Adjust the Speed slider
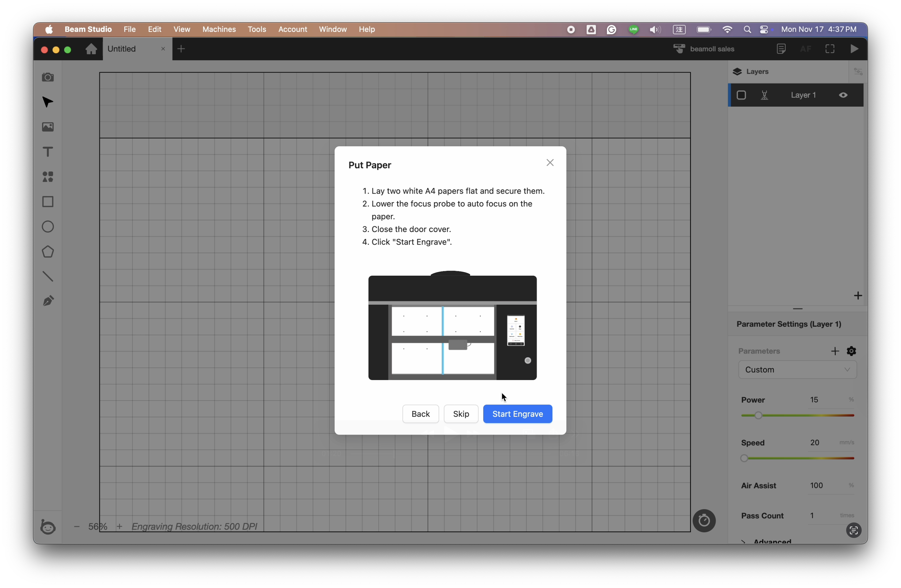 (x=797, y=459)
